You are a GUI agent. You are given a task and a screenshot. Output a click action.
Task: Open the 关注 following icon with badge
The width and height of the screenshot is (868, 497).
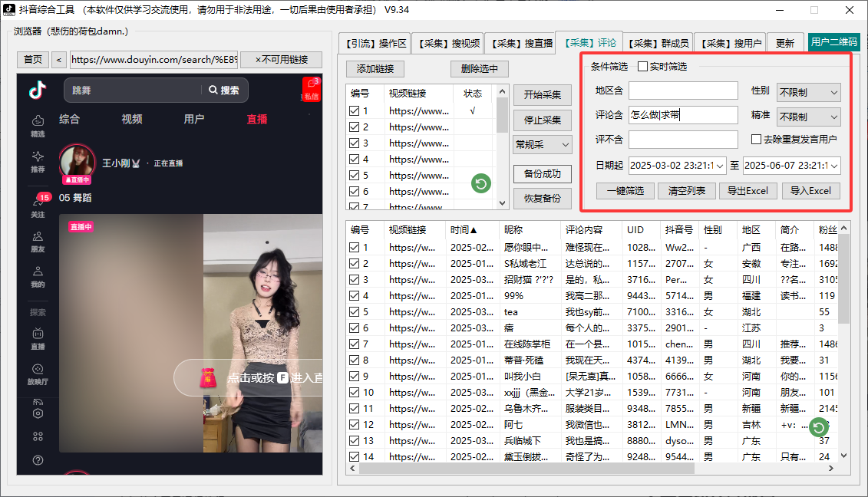tap(38, 206)
